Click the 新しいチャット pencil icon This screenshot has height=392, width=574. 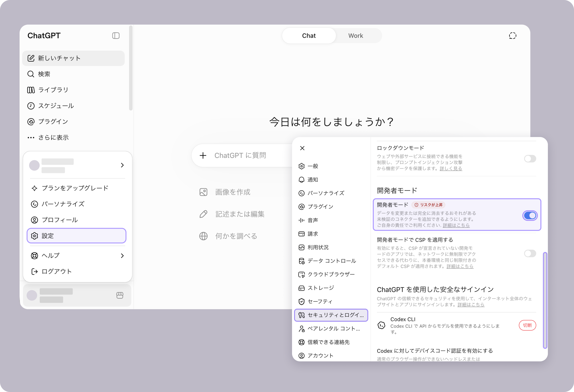(31, 58)
